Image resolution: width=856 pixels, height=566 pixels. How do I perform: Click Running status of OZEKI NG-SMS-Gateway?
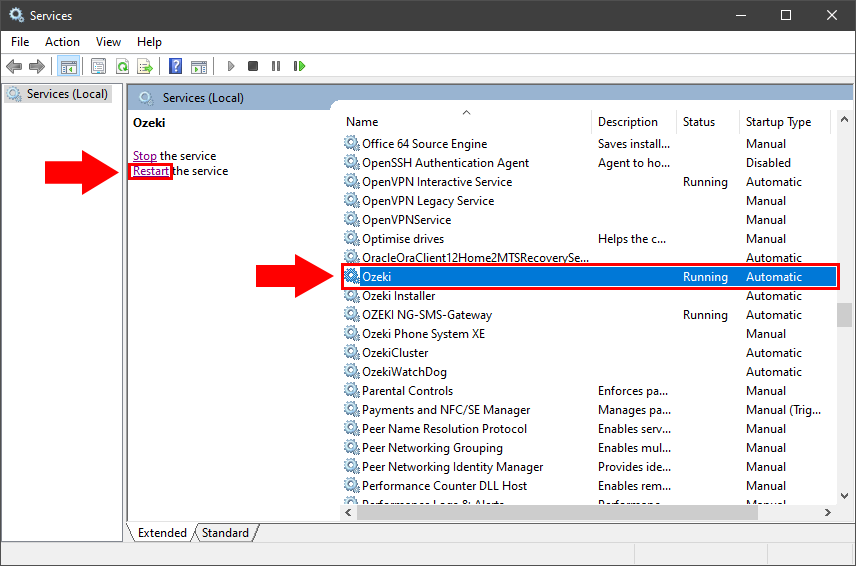pos(705,315)
